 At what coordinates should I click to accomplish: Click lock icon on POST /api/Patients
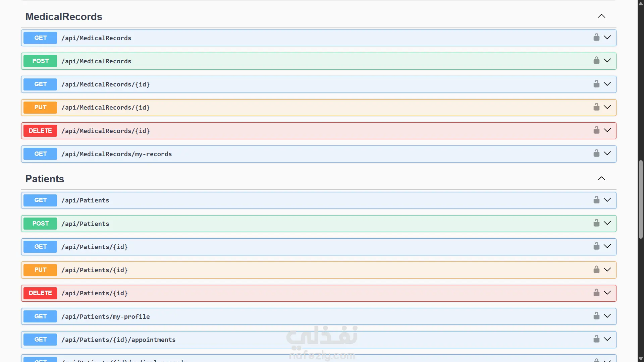click(596, 223)
